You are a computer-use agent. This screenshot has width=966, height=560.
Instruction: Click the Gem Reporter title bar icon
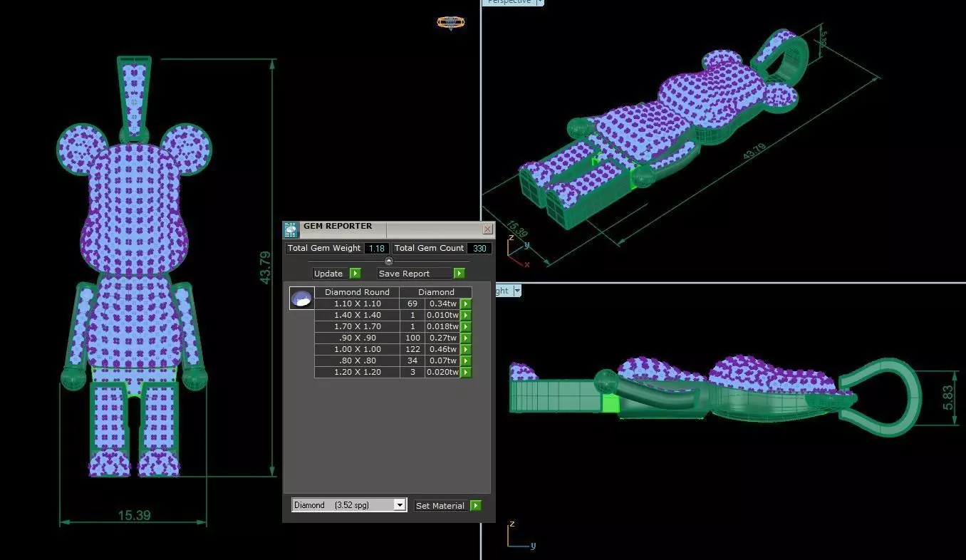click(x=291, y=229)
